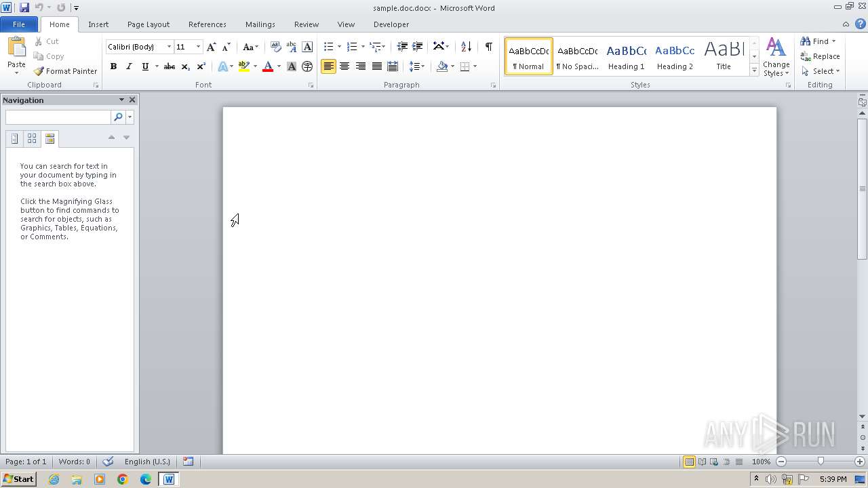
Task: Click Undo in quick access toolbar
Action: (39, 7)
